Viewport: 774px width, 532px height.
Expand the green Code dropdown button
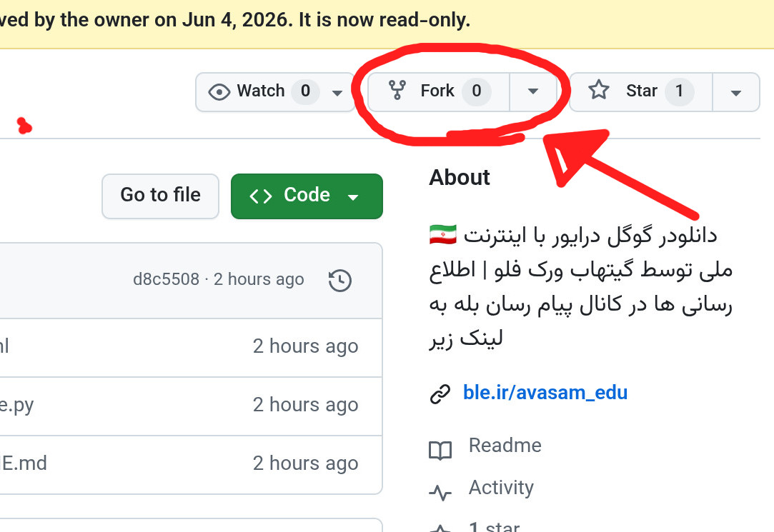tap(307, 196)
